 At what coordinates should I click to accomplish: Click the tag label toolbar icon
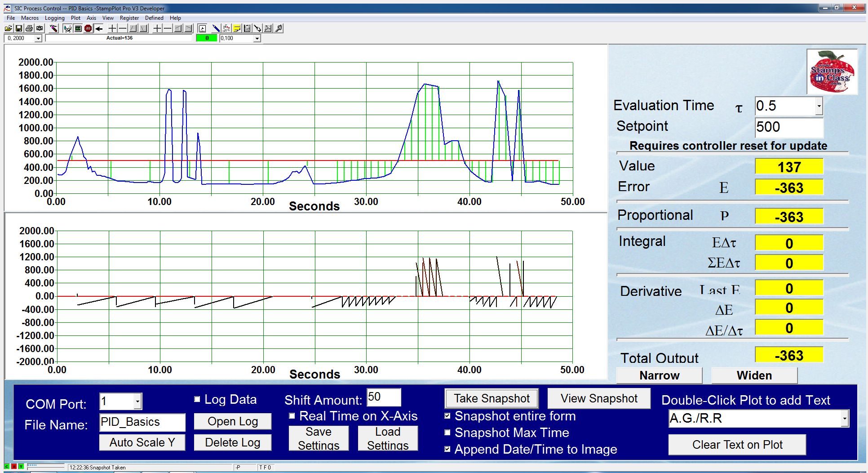coord(257,28)
